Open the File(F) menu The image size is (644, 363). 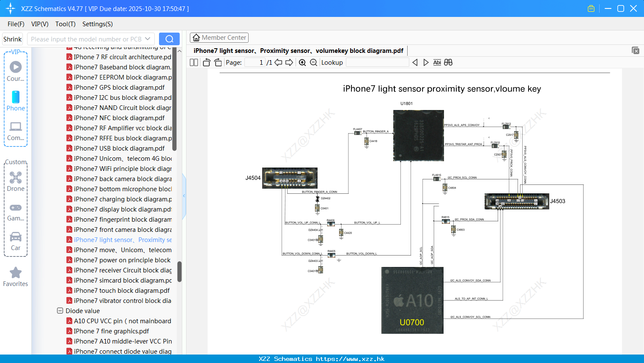[x=16, y=24]
